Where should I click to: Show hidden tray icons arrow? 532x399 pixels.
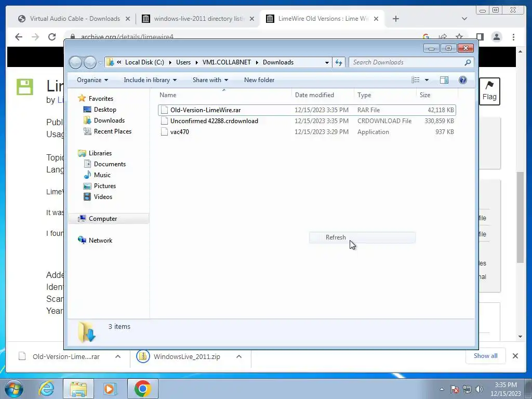click(442, 389)
